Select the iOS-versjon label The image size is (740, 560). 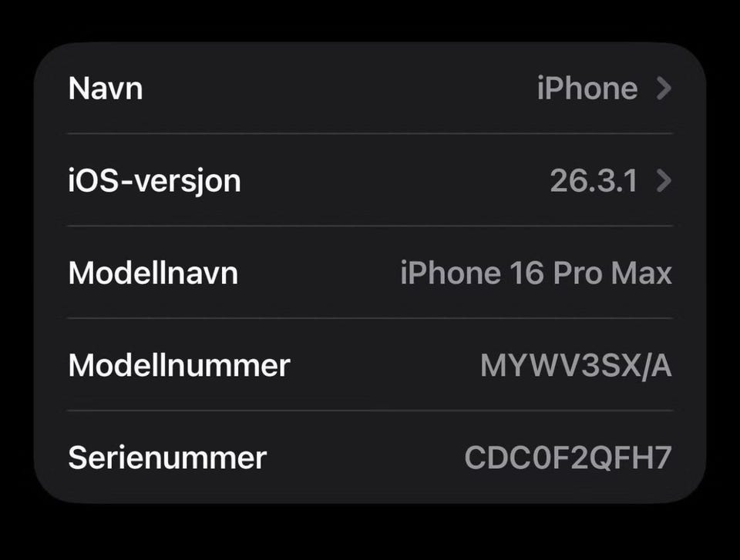(x=154, y=181)
